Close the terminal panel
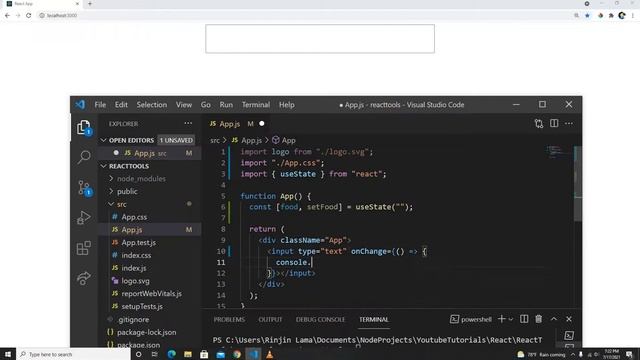Viewport: 640px width, 360px height. tap(569, 319)
